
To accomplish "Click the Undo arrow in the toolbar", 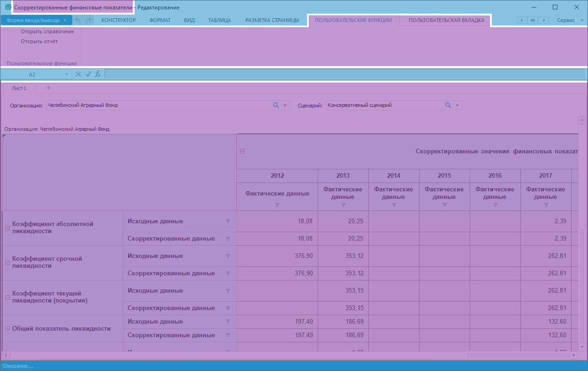I will click(x=78, y=21).
